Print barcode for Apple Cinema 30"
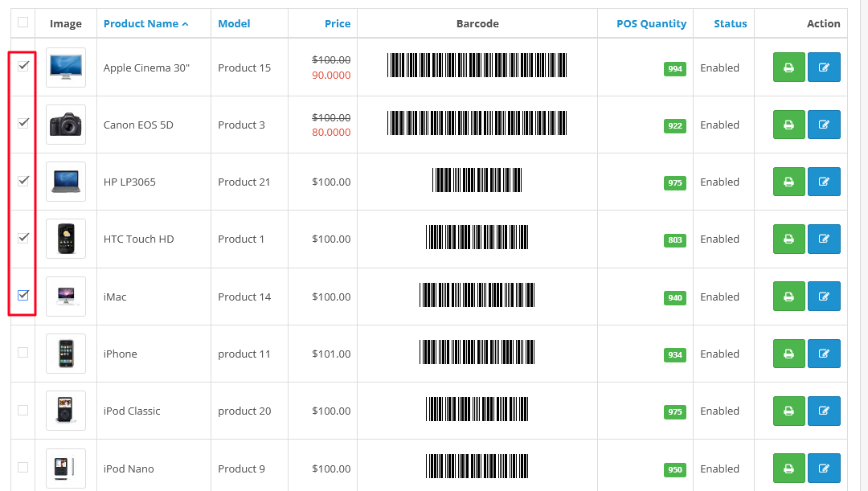The height and width of the screenshot is (491, 868). 789,68
